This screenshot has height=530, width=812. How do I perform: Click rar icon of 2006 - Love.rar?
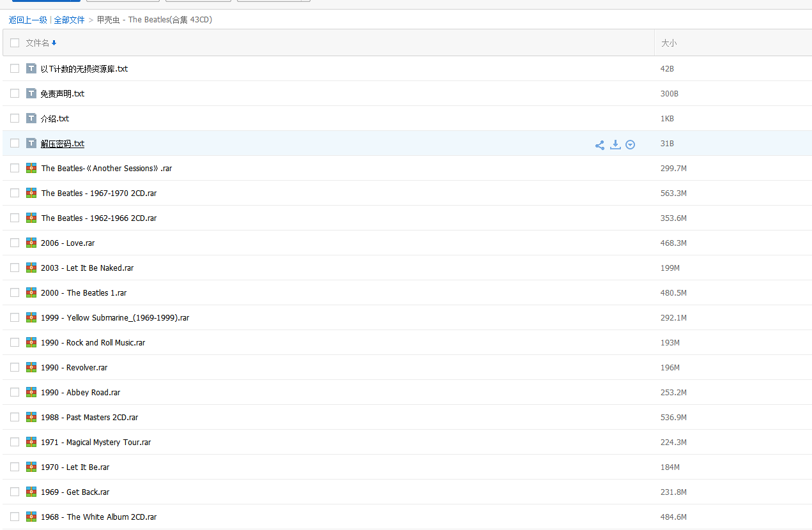pyautogui.click(x=31, y=243)
